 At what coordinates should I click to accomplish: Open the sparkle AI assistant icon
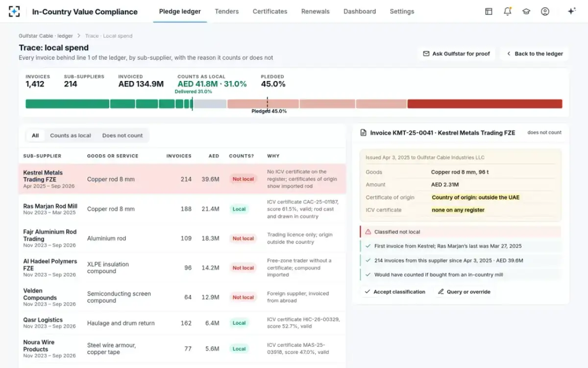pos(571,11)
